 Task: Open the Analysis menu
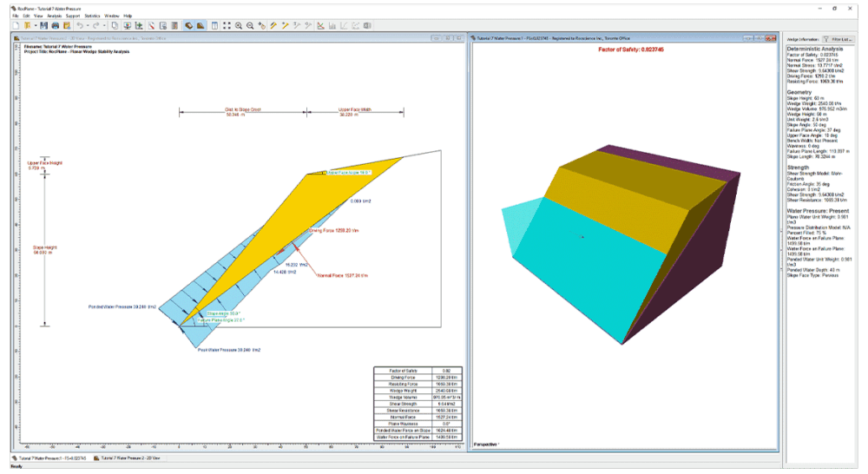coord(55,16)
